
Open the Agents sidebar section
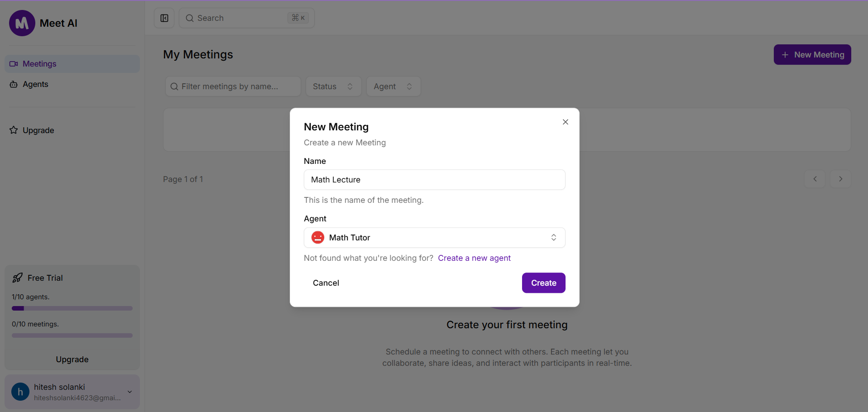pyautogui.click(x=72, y=84)
